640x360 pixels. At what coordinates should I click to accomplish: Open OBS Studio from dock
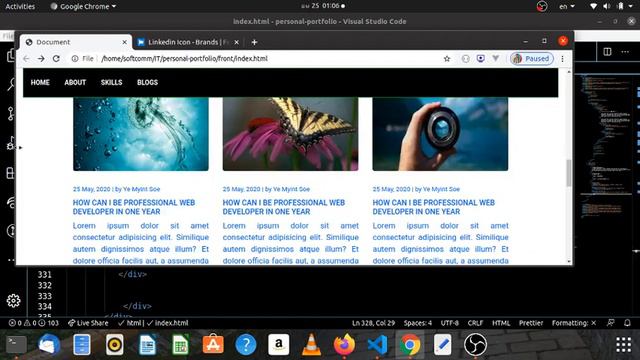click(x=476, y=344)
